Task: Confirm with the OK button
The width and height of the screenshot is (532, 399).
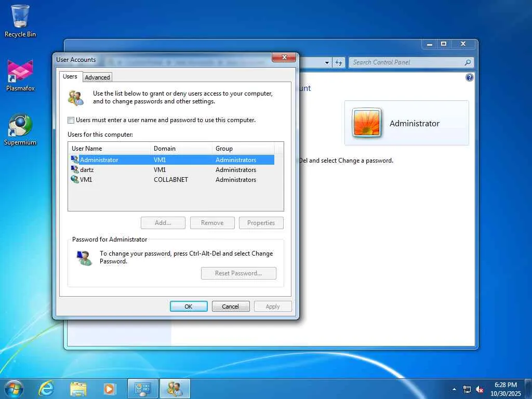Action: click(189, 307)
